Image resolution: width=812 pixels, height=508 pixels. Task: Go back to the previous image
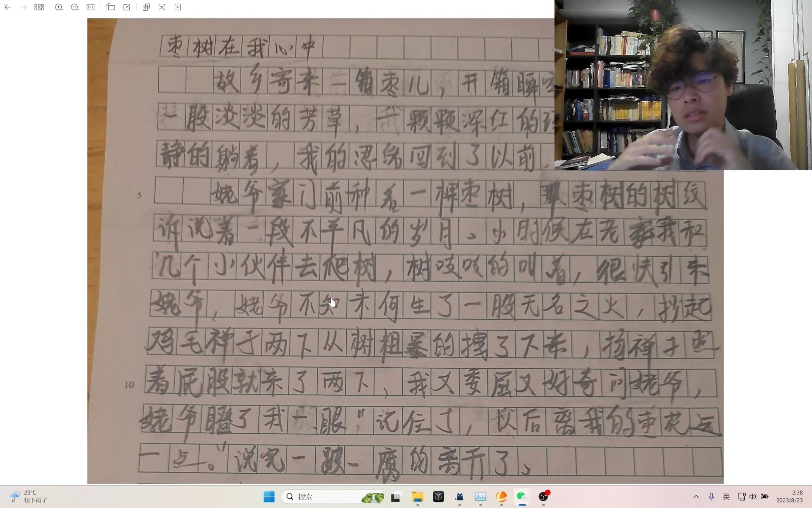pos(8,7)
